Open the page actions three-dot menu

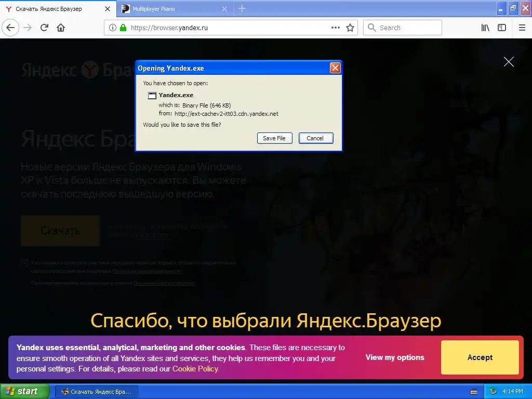[x=335, y=28]
